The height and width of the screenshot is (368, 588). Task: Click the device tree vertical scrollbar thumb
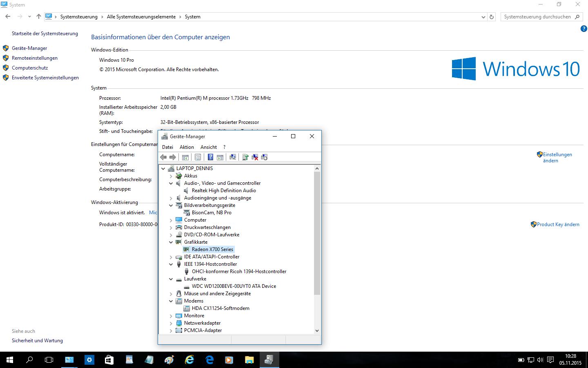[317, 233]
